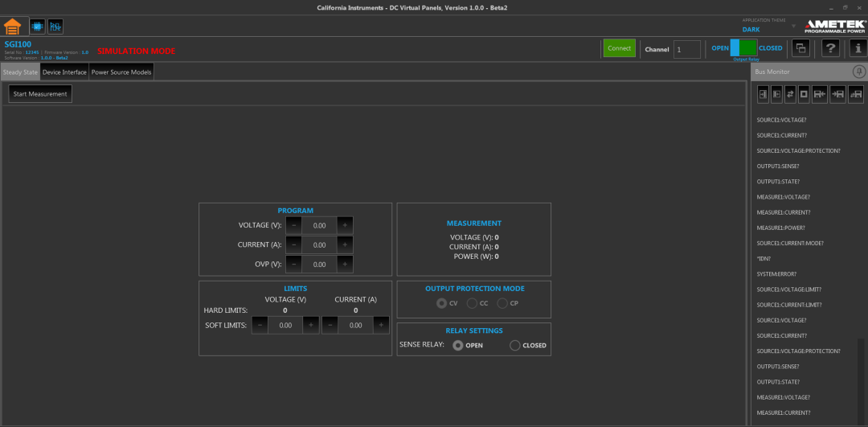Open About info with the 'i' icon
Screen dimensions: 868x427
[x=858, y=48]
